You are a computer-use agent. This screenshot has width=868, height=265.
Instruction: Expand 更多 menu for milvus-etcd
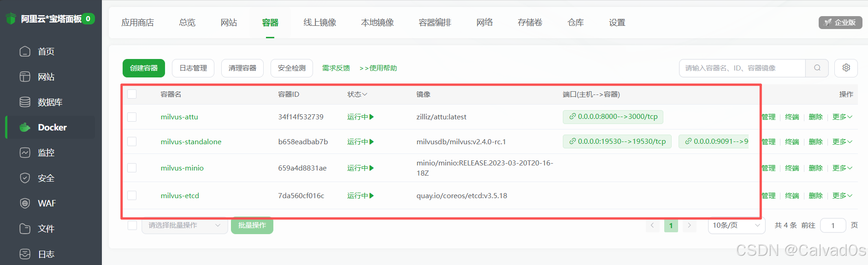point(842,195)
